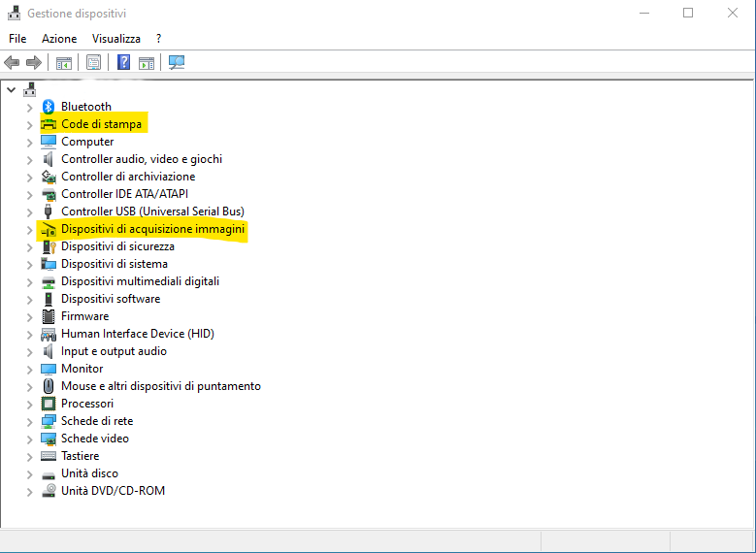Click the scanner icon for Dispositivi di acquisizione immagini

[49, 230]
